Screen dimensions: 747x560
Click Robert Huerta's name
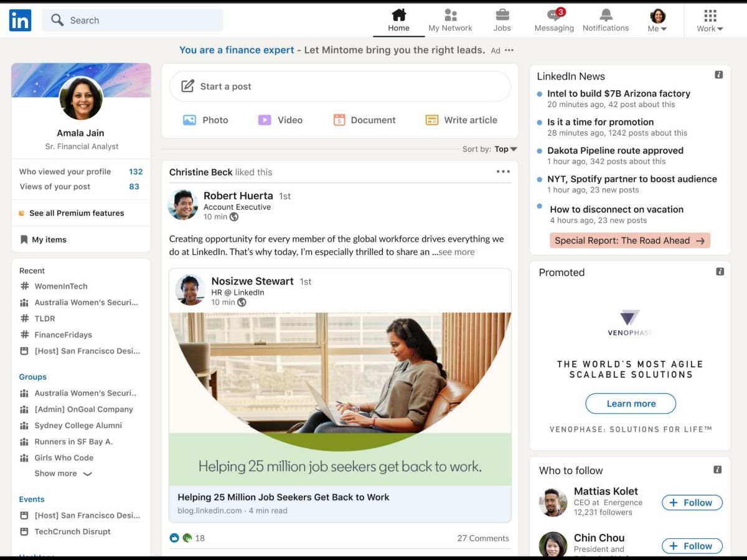tap(238, 196)
